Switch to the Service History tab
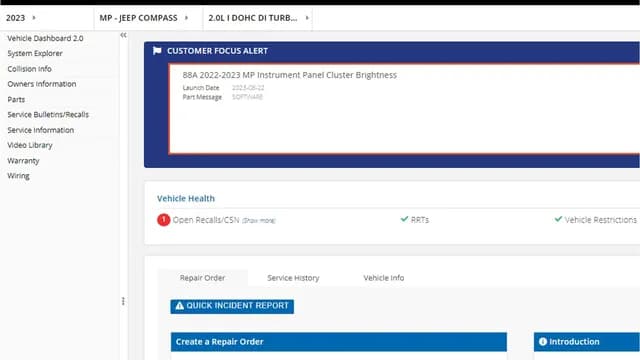The image size is (640, 360). (293, 278)
